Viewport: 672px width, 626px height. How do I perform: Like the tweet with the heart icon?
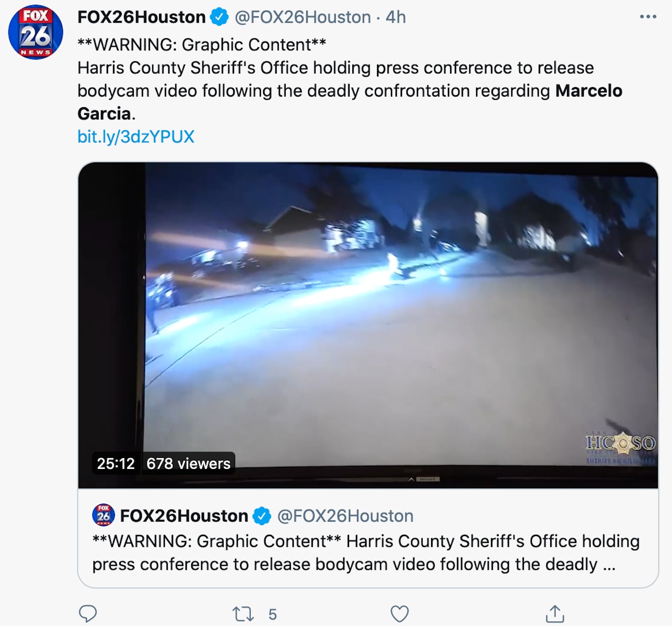[x=400, y=613]
